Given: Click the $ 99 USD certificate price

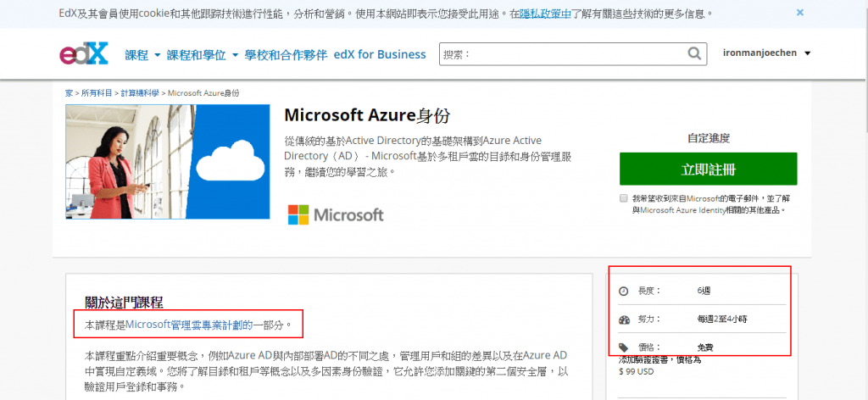Looking at the screenshot, I should (636, 372).
